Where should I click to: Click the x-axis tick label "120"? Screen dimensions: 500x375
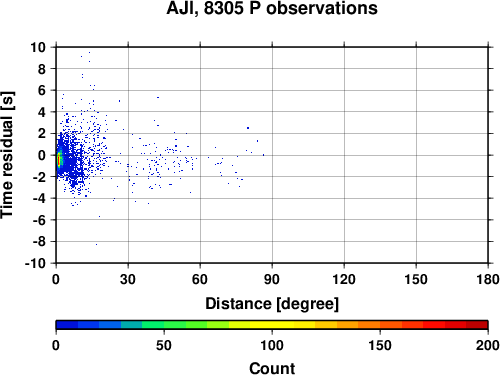tap(344, 279)
